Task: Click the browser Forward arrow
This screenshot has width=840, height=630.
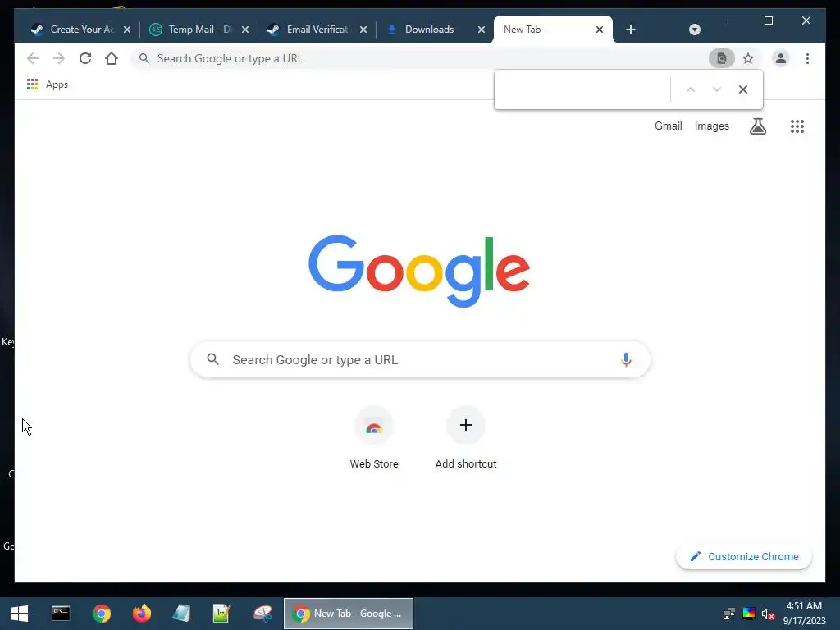Action: coord(59,58)
